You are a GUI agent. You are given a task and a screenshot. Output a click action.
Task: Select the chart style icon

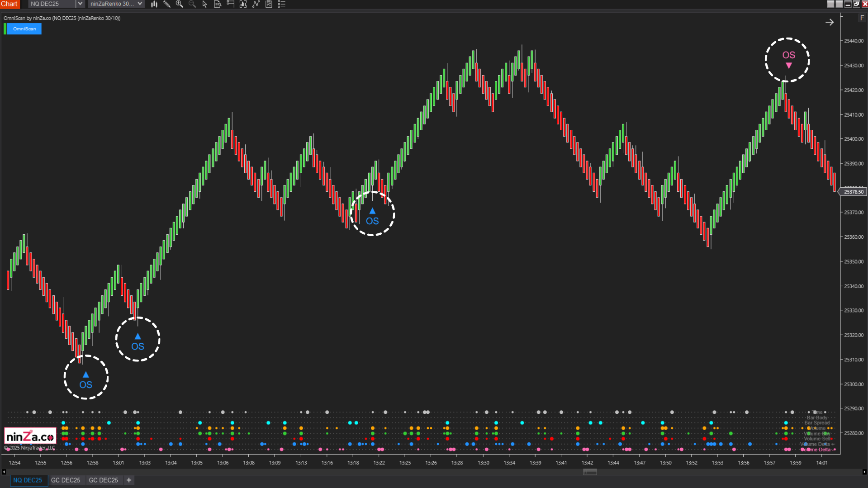click(154, 4)
